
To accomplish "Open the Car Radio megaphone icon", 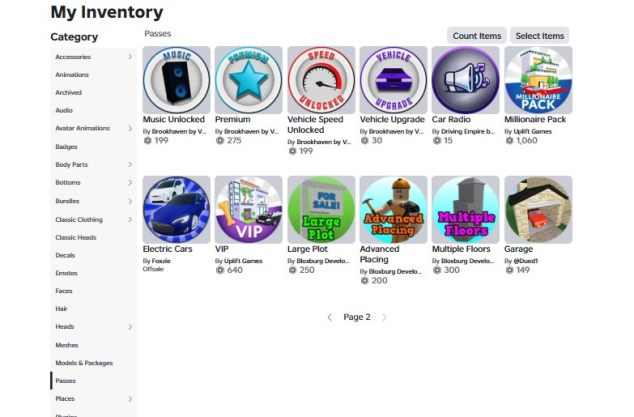I will pyautogui.click(x=465, y=80).
